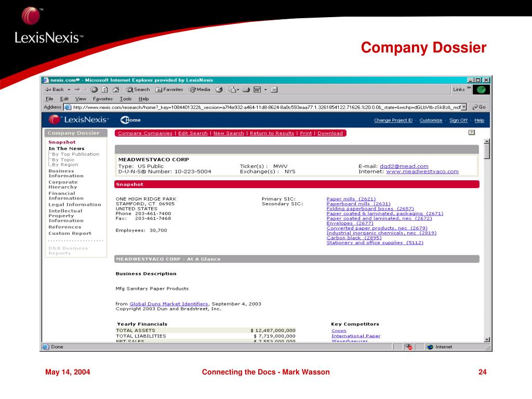Viewport: 532px width, 399px height.
Task: Open the address bar URL dropdown
Action: pos(464,107)
